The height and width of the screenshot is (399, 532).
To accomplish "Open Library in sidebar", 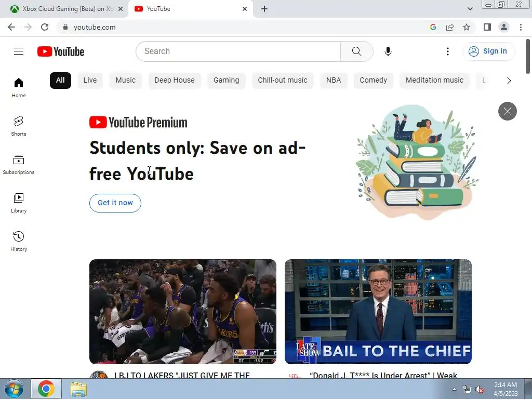I will [x=19, y=203].
